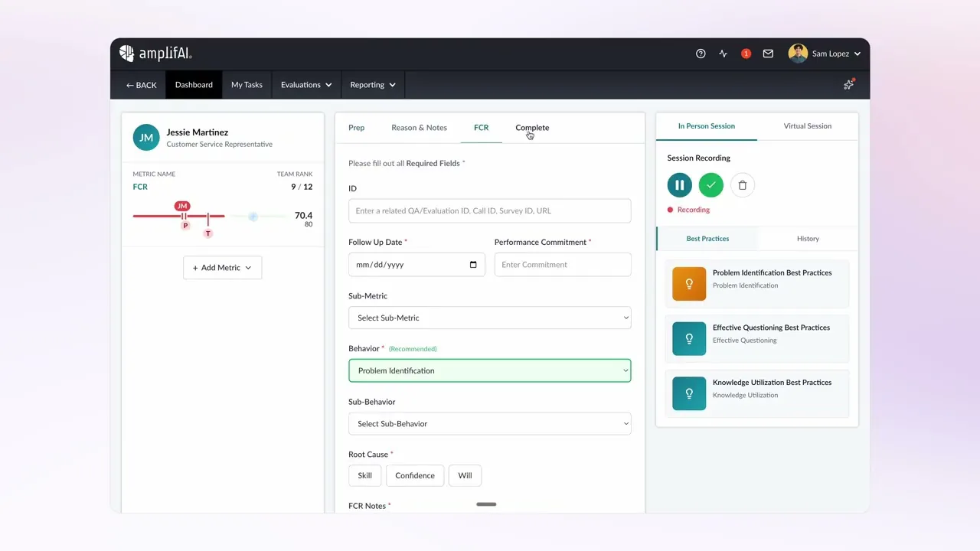980x551 pixels.
Task: Open My Tasks in navigation
Action: pyautogui.click(x=247, y=85)
